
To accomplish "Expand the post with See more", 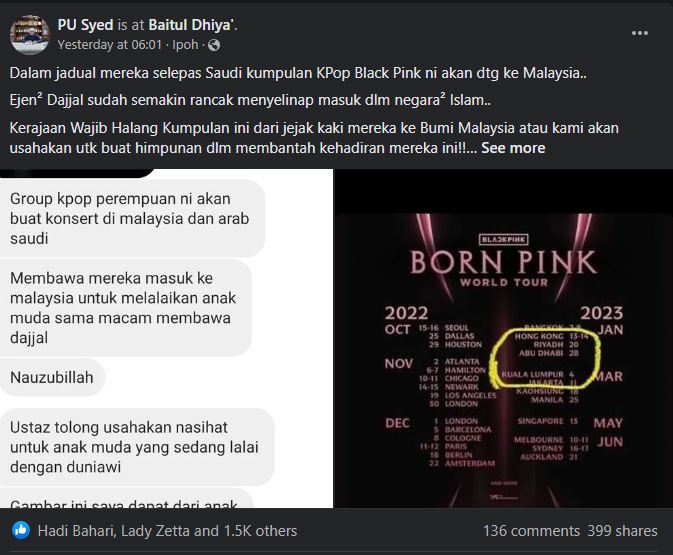I will pos(513,148).
